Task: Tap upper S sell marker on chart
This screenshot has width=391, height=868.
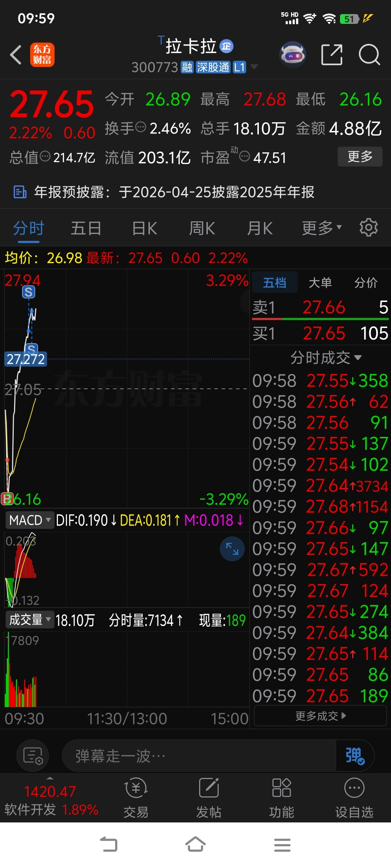Action: click(29, 292)
